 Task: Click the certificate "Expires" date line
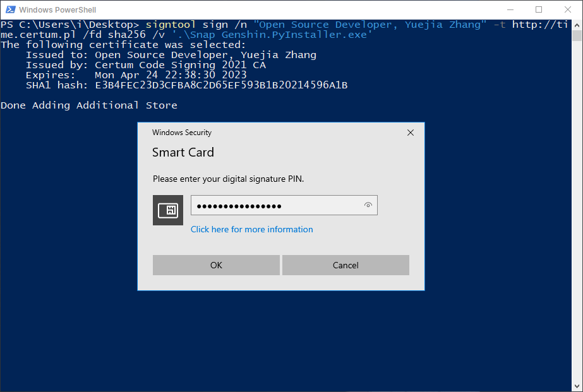tap(136, 75)
